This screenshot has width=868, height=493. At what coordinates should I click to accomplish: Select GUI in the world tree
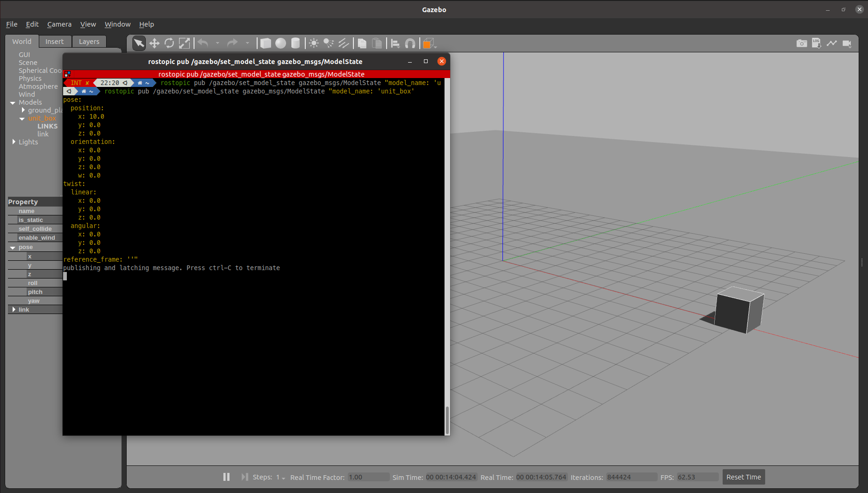click(x=24, y=55)
